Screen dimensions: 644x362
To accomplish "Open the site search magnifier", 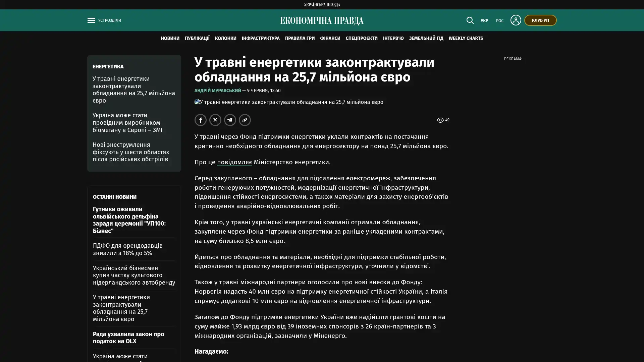I will [470, 20].
